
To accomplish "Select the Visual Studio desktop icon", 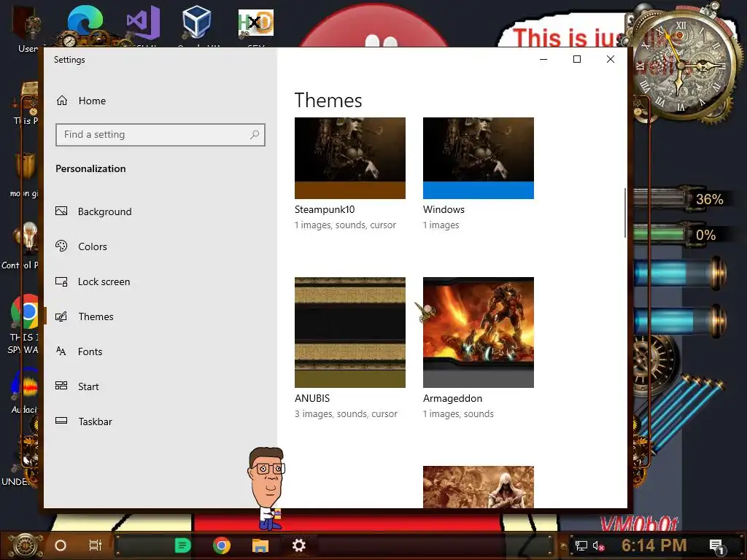I will [143, 22].
